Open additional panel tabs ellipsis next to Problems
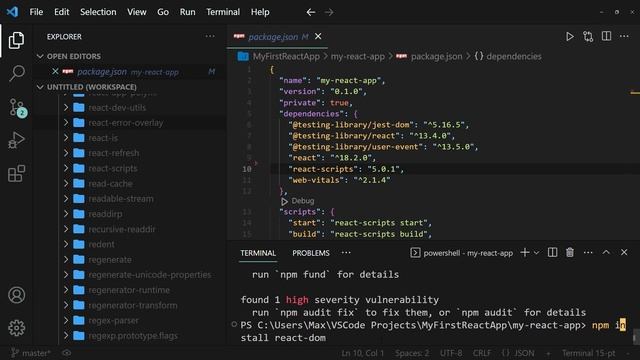The height and width of the screenshot is (360, 640). tap(346, 253)
